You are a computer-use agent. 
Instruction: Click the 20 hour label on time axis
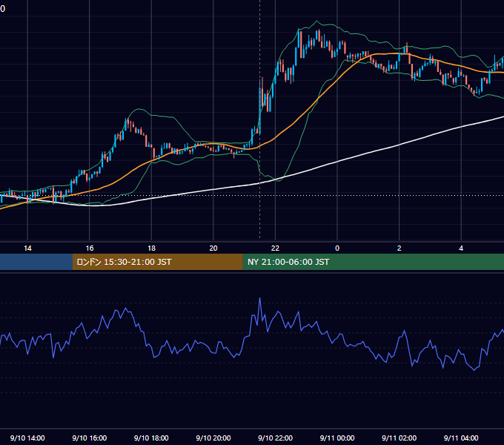[x=213, y=248]
